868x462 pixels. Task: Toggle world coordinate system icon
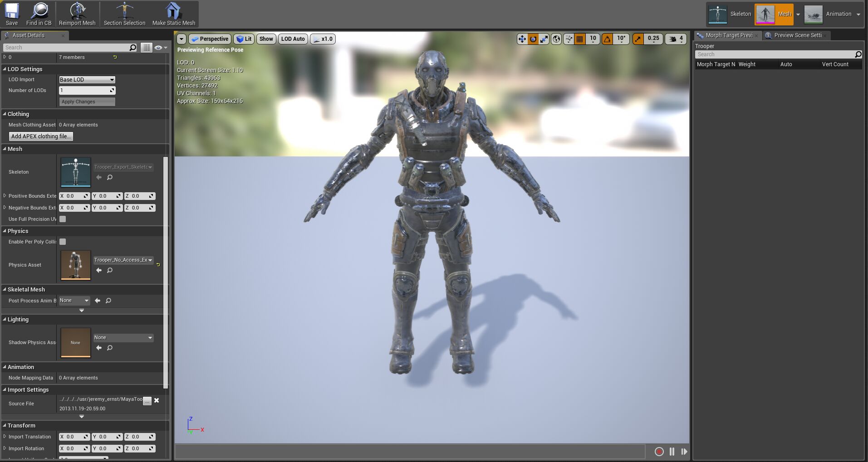click(x=556, y=39)
